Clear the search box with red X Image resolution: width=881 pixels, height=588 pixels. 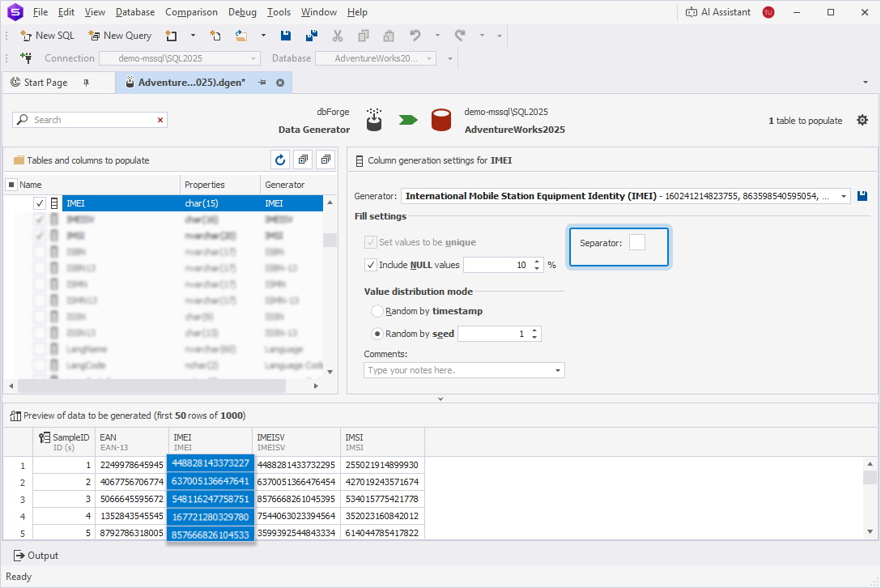click(160, 120)
